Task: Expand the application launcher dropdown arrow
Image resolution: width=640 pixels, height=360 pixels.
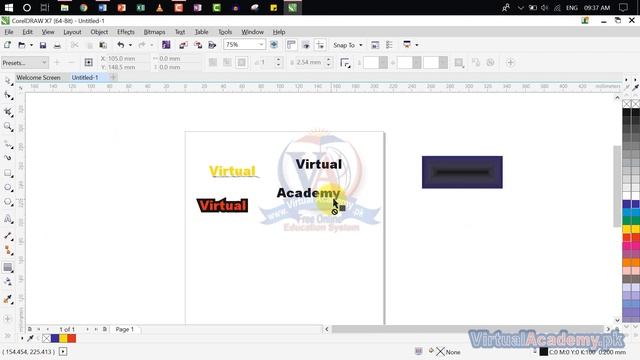Action: 417,45
